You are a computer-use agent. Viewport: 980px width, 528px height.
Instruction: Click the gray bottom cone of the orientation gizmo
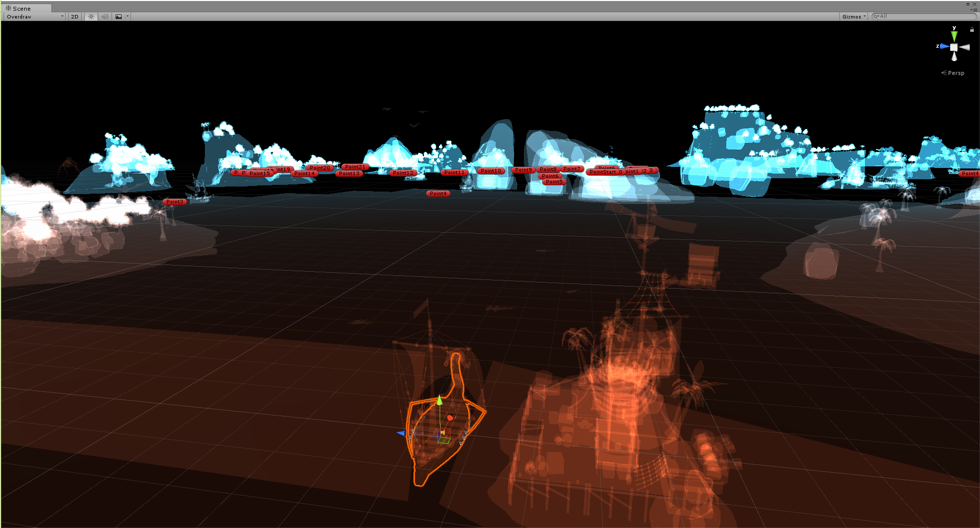click(954, 56)
